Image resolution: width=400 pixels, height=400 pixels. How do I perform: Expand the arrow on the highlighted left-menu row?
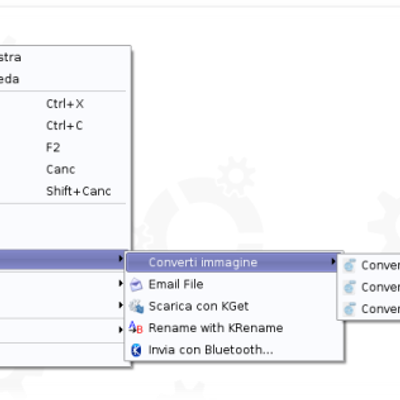tap(120, 258)
